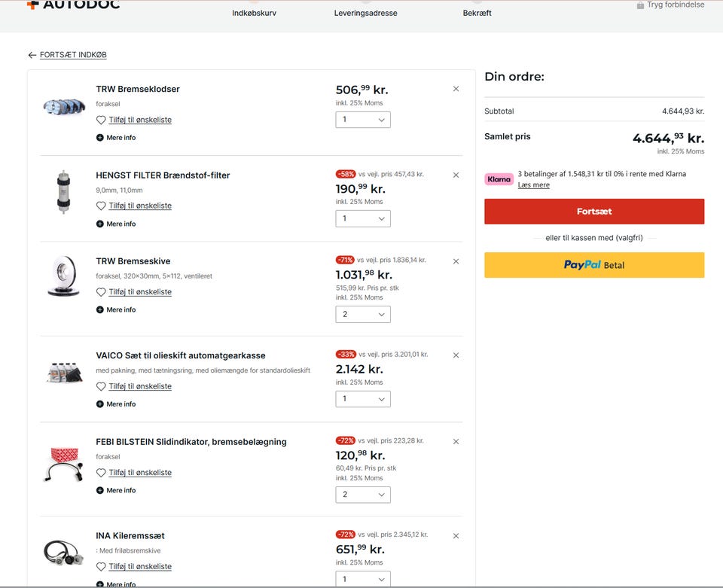Click plus icon for TRW Bremseklodser Mere info
This screenshot has height=588, width=723.
(x=99, y=137)
